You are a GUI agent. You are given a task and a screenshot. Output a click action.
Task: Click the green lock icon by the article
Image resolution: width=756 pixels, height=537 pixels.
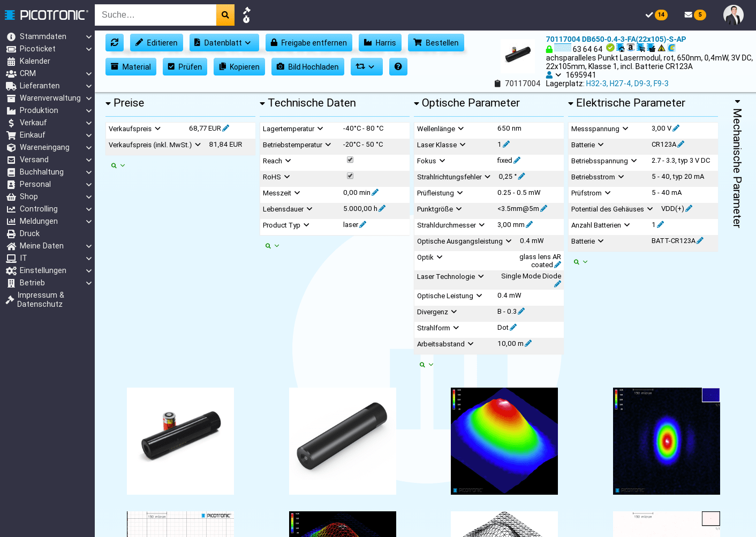[x=549, y=49]
